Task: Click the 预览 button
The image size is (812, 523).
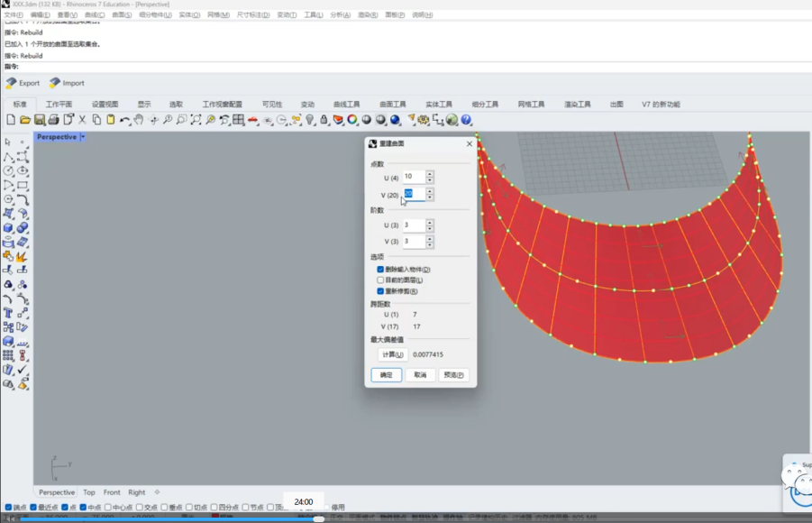Action: (453, 375)
